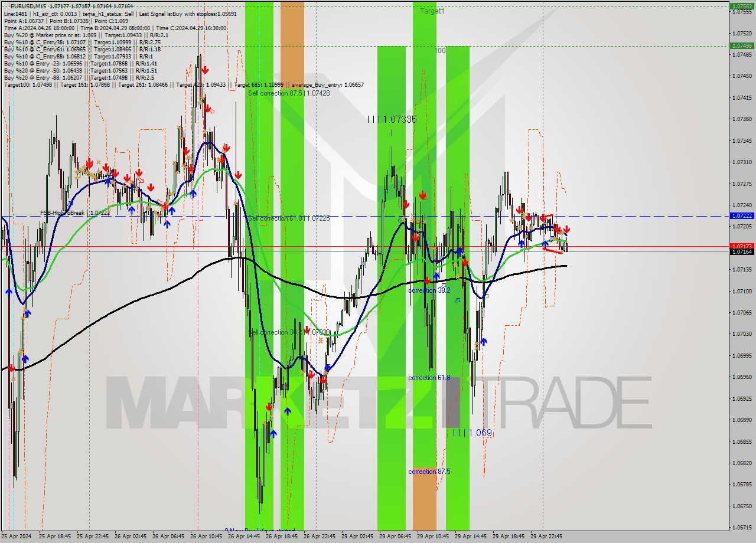
Task: Click the '29 Apr 22:45' time label
Action: click(x=546, y=537)
